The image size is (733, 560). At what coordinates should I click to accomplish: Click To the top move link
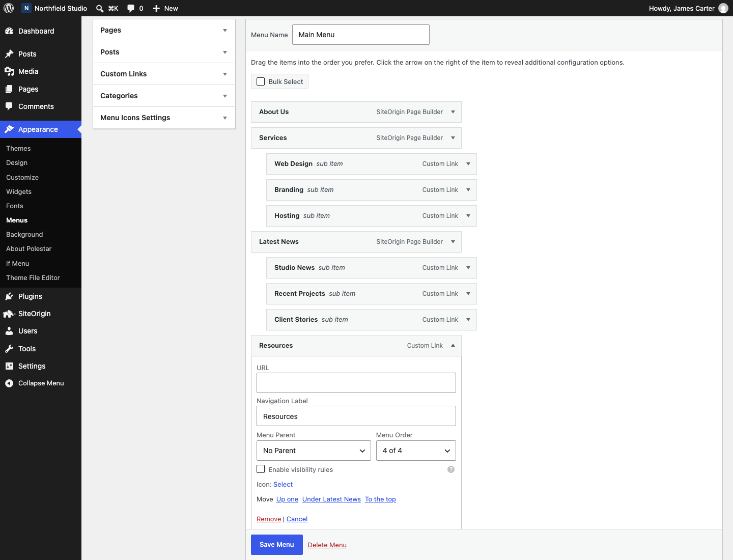click(x=380, y=499)
